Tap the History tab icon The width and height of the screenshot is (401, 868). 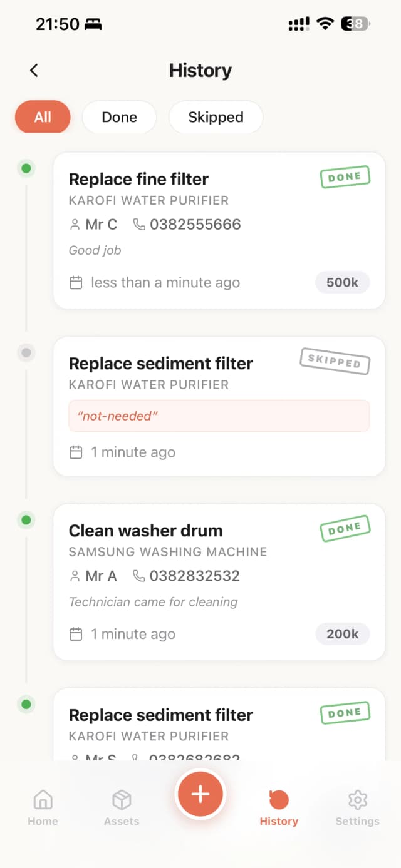coord(279,799)
